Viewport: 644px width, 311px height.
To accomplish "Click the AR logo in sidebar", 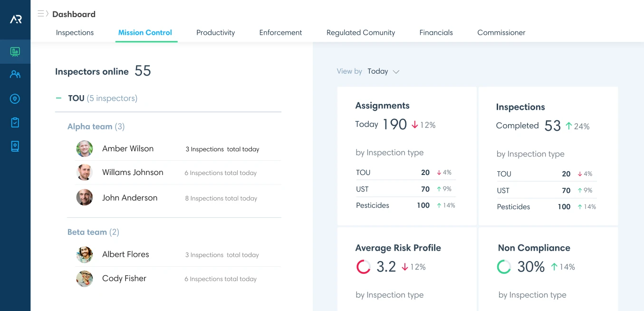I will (x=15, y=19).
